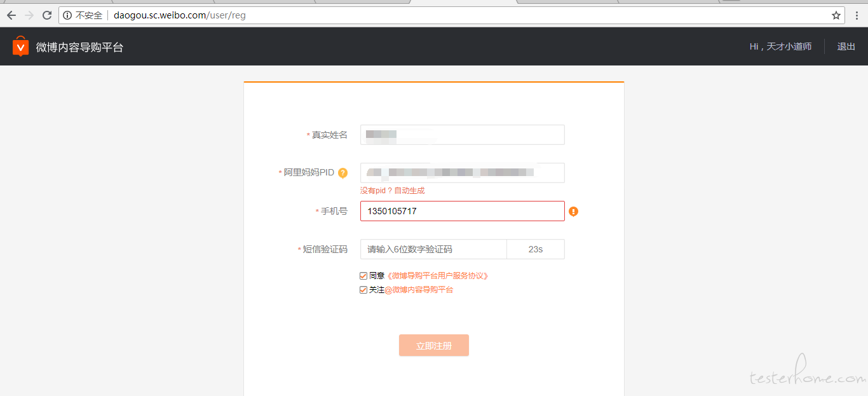Open the 《微博导购平台用户服务协议》 link
868x396 pixels.
tap(437, 276)
